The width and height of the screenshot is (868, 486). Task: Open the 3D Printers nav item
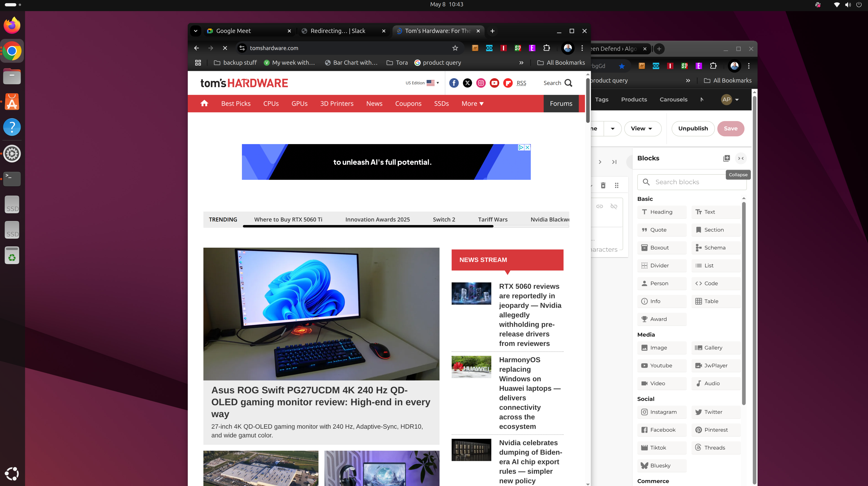337,104
